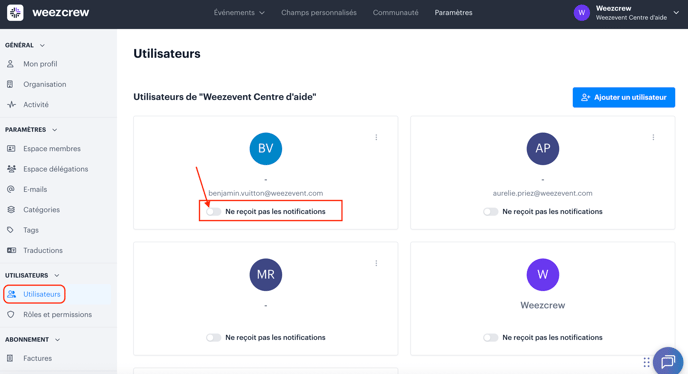
Task: Click the Catégories stack icon
Action: (11, 209)
